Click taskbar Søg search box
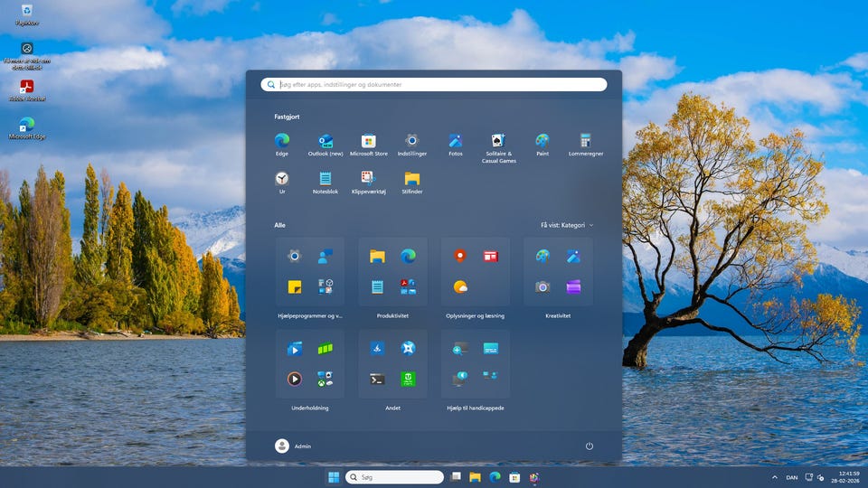The height and width of the screenshot is (488, 868). [x=395, y=477]
